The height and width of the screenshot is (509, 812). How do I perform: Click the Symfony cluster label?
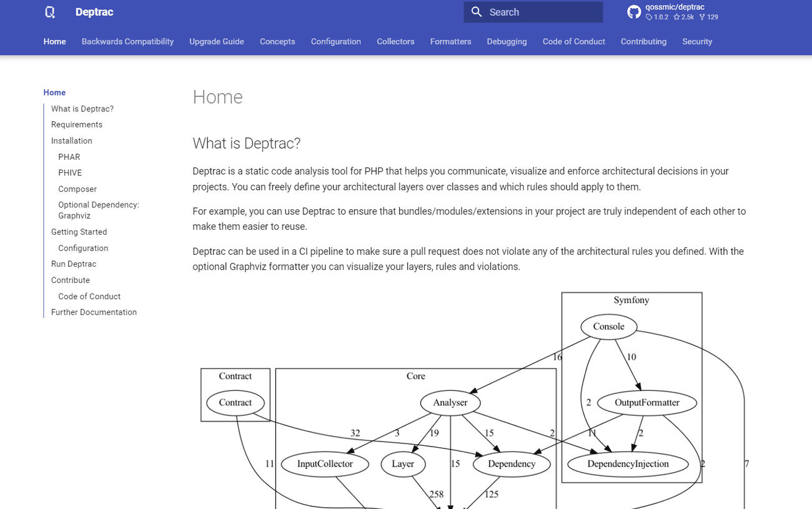[x=631, y=300]
